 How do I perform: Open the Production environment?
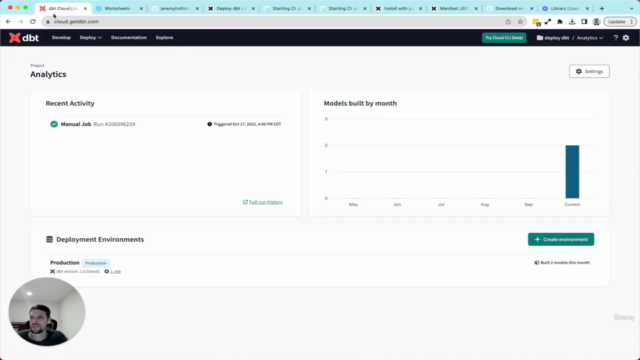click(x=64, y=263)
